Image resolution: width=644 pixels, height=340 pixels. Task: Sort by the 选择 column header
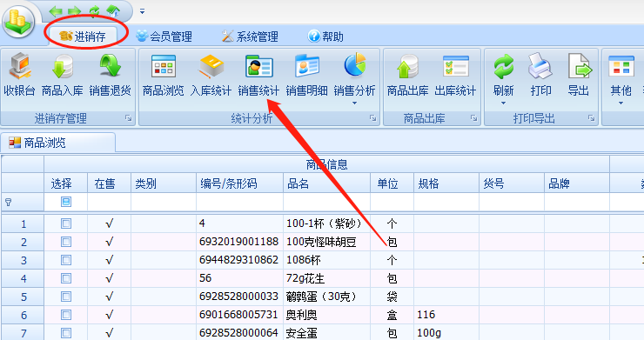coord(66,183)
